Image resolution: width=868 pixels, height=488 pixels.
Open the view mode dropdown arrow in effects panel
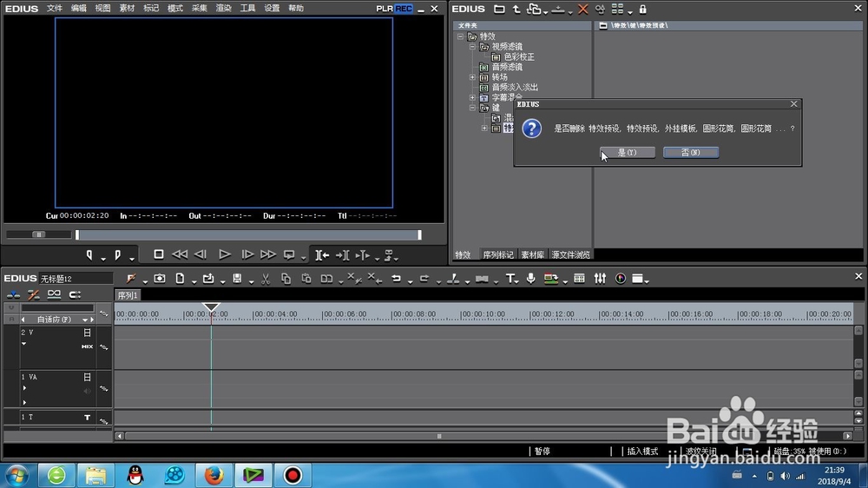(x=630, y=11)
